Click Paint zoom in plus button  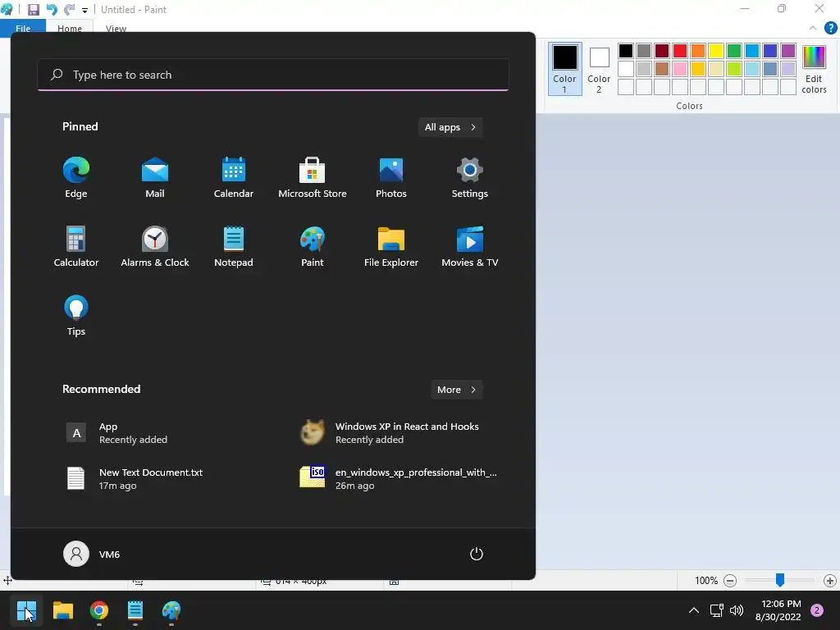click(830, 580)
